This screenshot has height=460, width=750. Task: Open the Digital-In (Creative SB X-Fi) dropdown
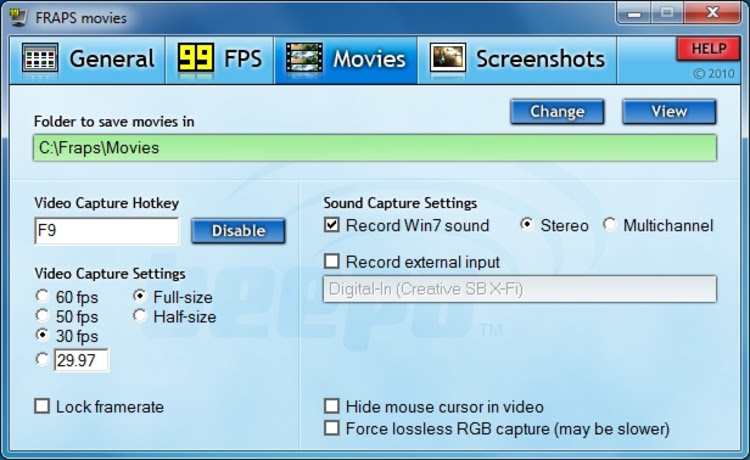(x=520, y=289)
